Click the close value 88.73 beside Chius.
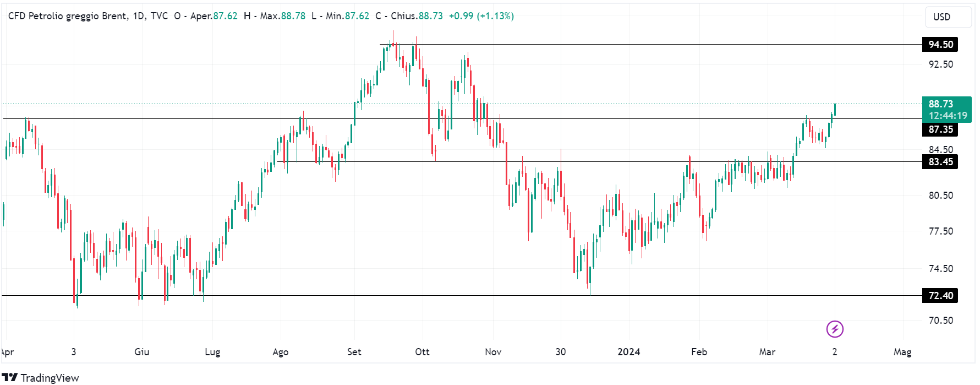The width and height of the screenshot is (980, 385). click(x=430, y=16)
